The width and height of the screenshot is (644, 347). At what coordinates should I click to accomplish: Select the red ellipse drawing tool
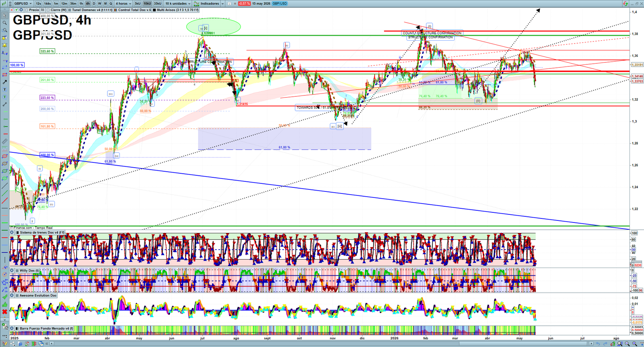tap(5, 156)
